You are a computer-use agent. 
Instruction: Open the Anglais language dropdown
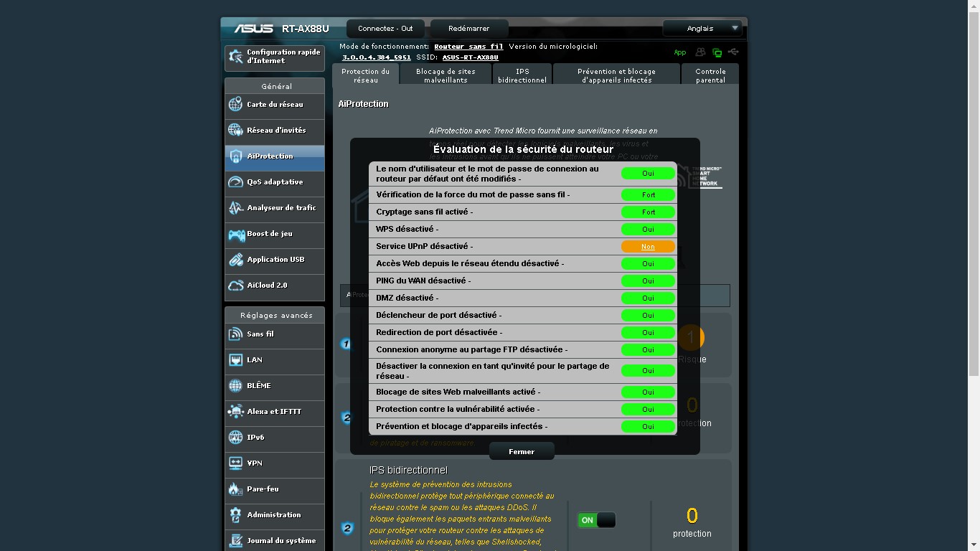tap(702, 29)
